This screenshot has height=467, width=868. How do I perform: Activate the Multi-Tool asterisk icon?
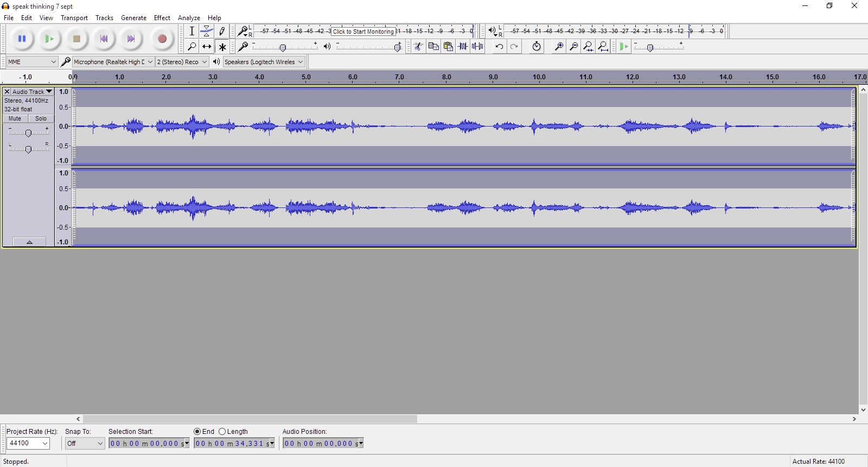tap(222, 47)
